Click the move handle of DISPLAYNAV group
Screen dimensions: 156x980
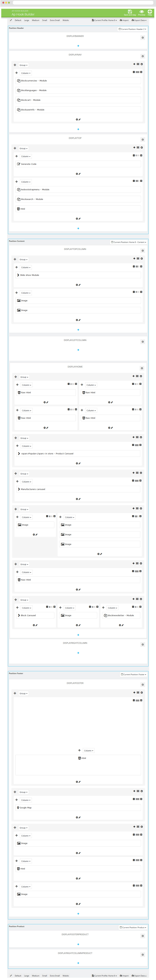coord(15,65)
